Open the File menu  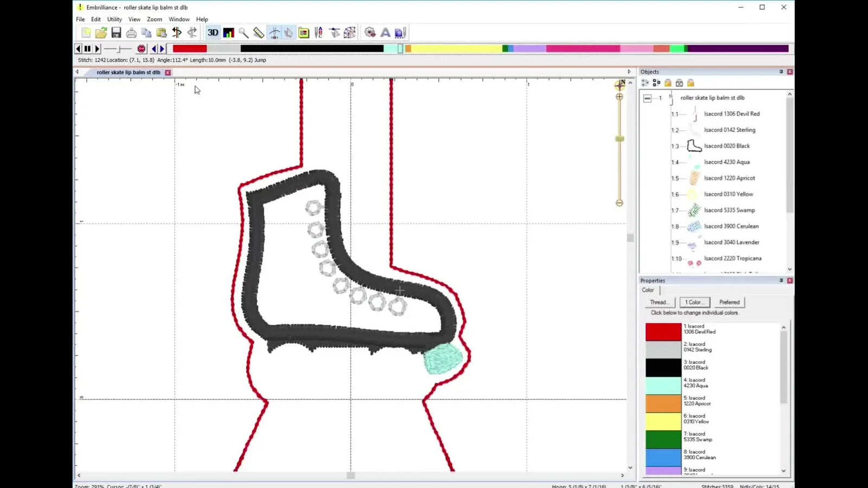[x=80, y=20]
